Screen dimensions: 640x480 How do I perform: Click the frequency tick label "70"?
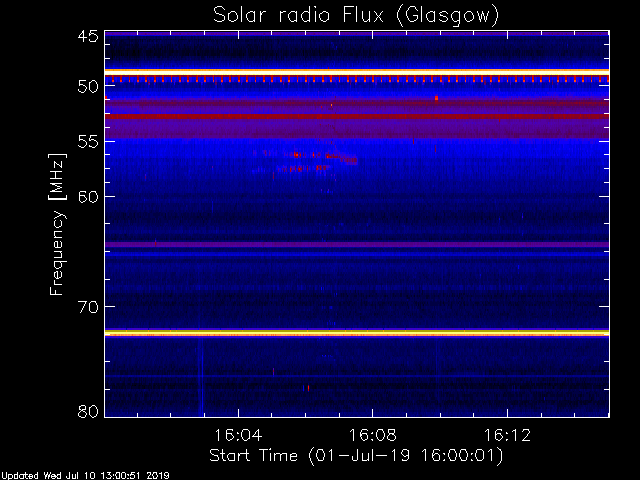[88, 307]
